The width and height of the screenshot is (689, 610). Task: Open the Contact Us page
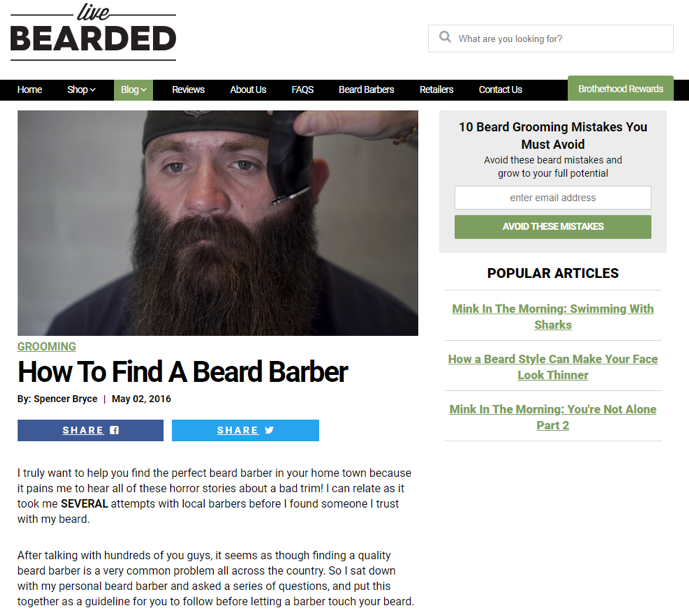point(500,90)
